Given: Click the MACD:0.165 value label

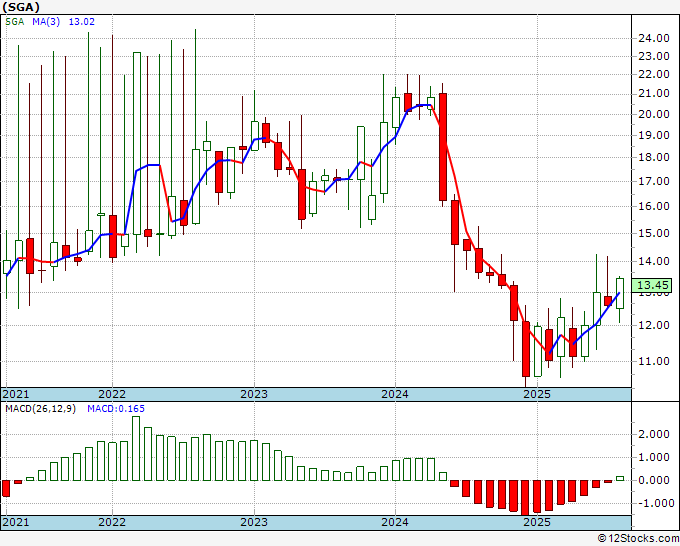Looking at the screenshot, I should [116, 409].
